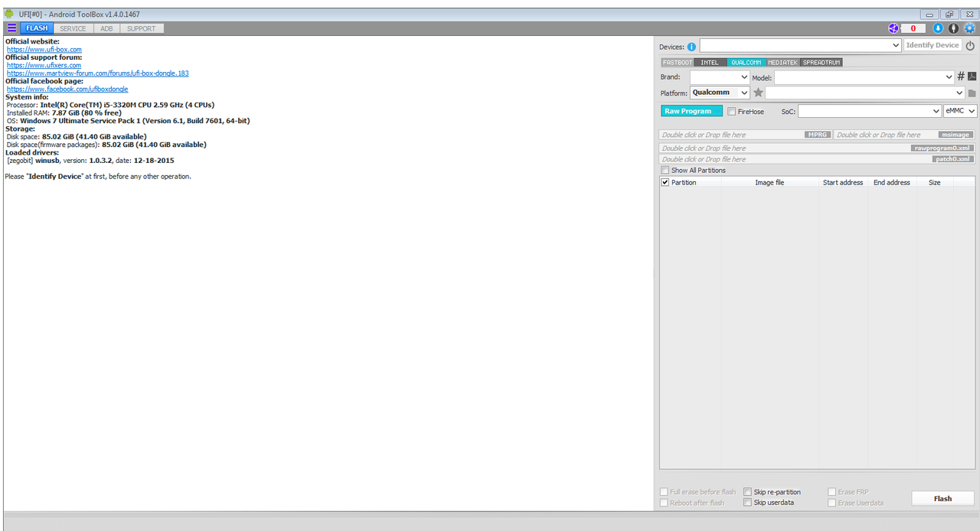Click the Devices info icon
The image size is (980, 531).
pyautogui.click(x=692, y=47)
